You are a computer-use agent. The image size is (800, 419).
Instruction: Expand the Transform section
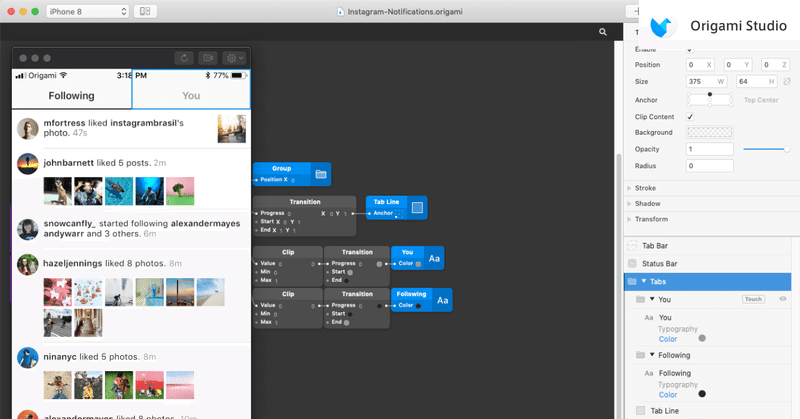629,219
